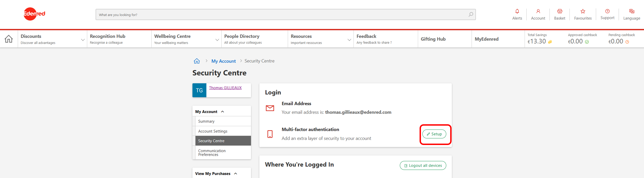
Task: Open the Language icon
Action: click(x=632, y=11)
